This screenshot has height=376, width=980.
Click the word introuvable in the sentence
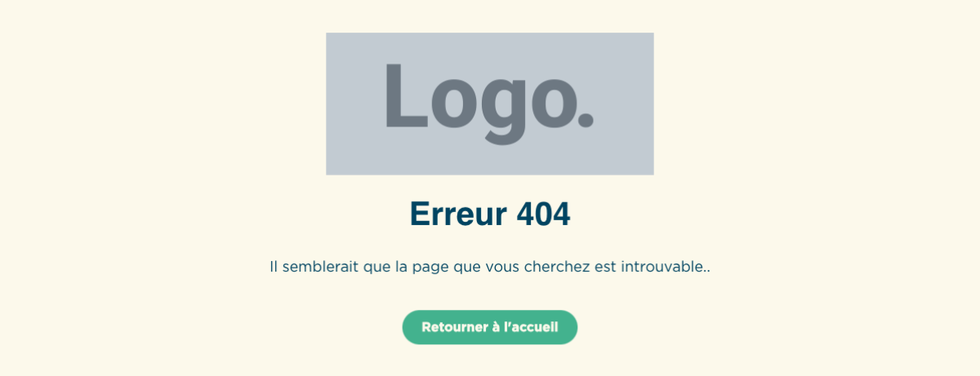tap(661, 267)
